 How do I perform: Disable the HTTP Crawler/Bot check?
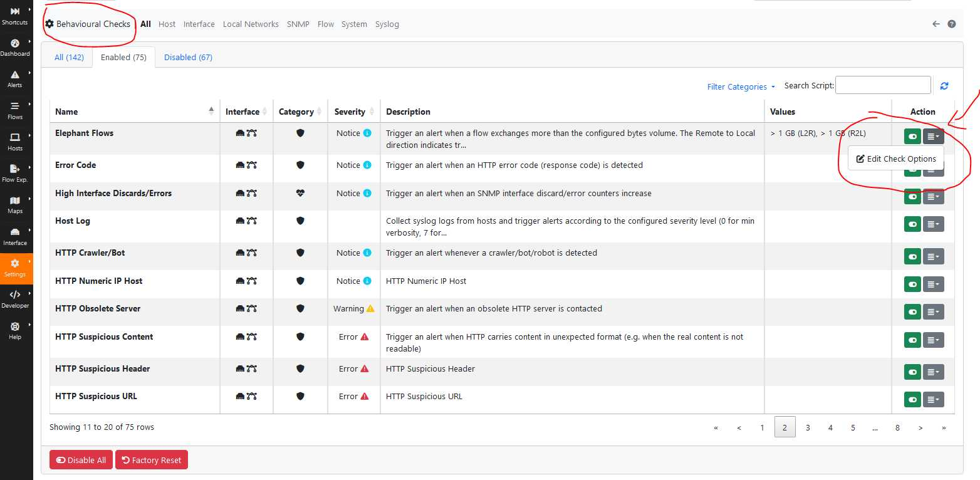[x=912, y=256]
